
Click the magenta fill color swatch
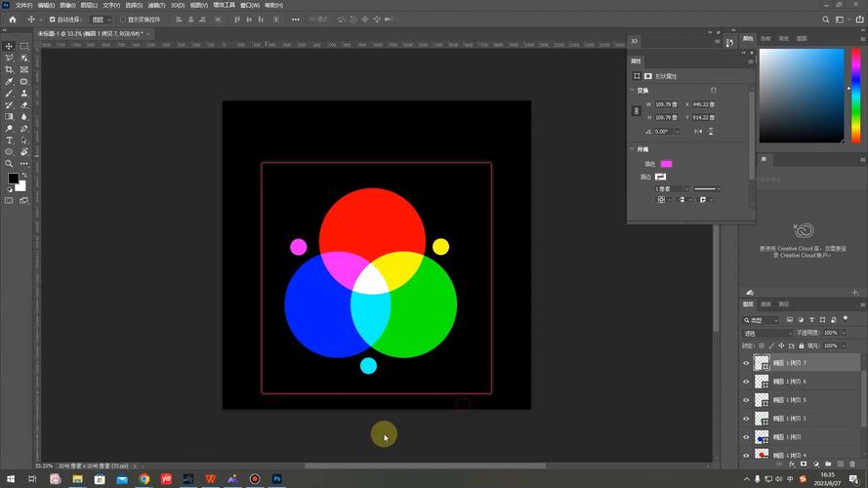coord(666,164)
